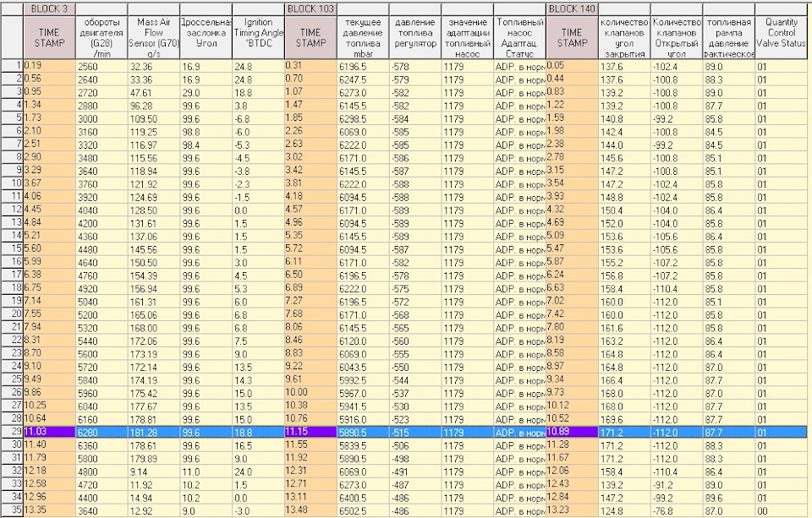The image size is (812, 518).
Task: Select the BLOCK 103 group header
Action: pos(310,8)
